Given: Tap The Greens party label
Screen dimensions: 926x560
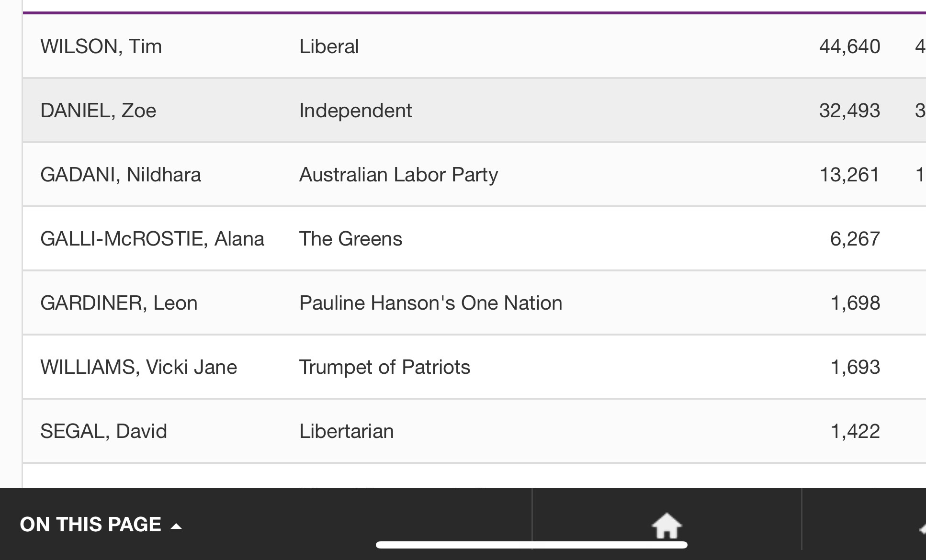Looking at the screenshot, I should 350,239.
